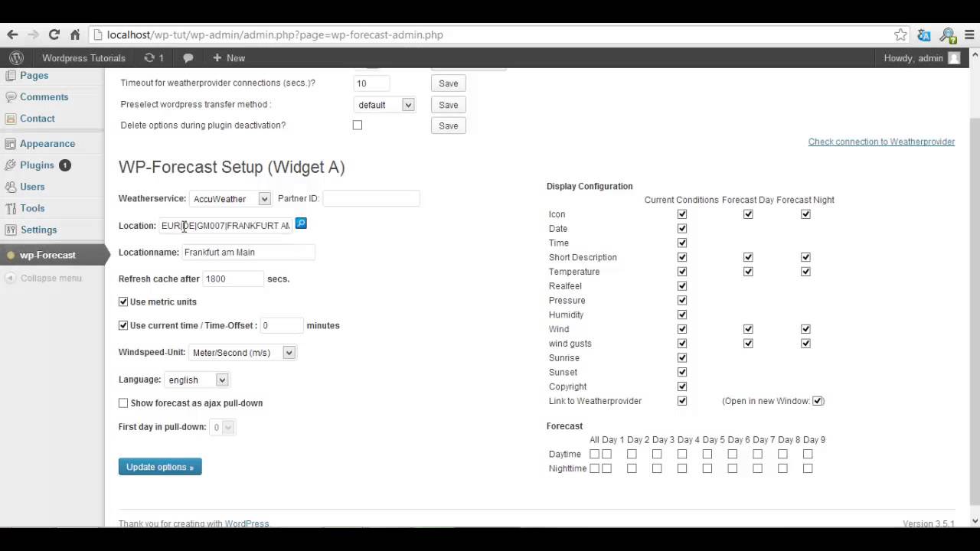This screenshot has height=551, width=980.
Task: Save the delete options setting
Action: 449,126
